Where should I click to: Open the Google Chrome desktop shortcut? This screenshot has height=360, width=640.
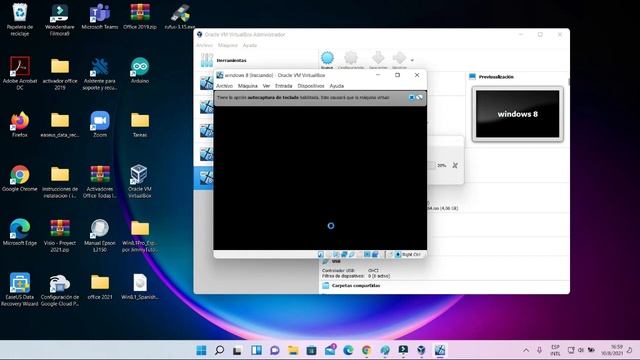pos(20,178)
